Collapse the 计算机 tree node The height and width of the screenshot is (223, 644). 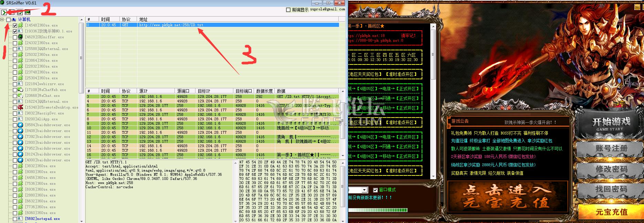pos(2,20)
